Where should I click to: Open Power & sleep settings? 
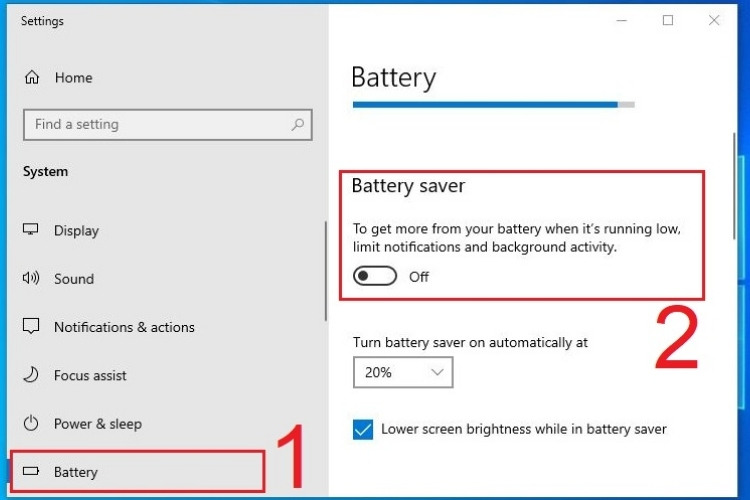[x=97, y=423]
